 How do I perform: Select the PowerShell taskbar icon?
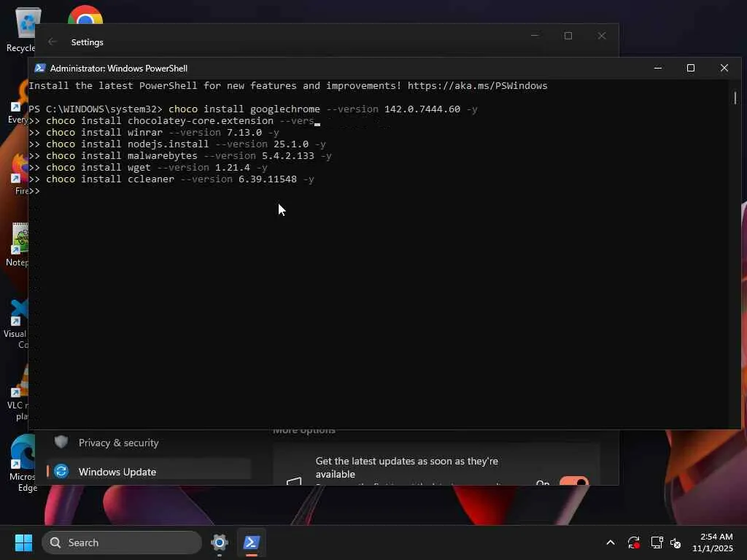click(252, 542)
